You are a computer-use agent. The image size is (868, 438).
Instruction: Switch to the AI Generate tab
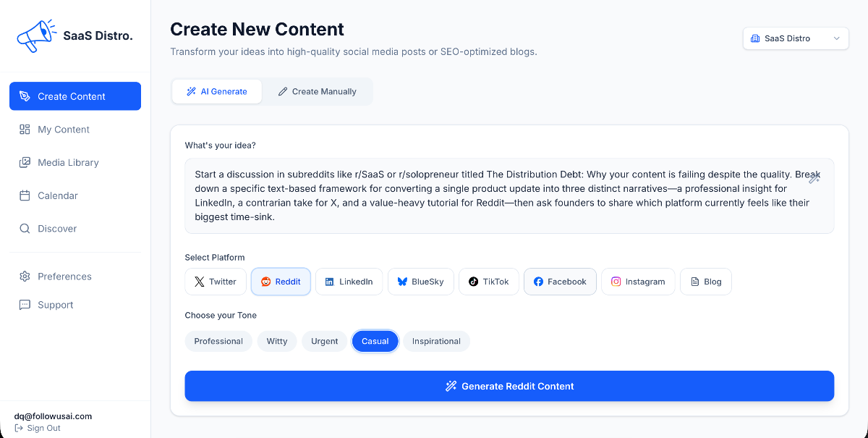[216, 91]
